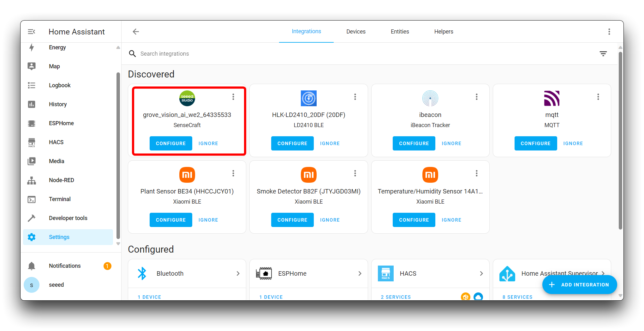
Task: Configure grove_vision_ai_we2 SenseCraft device
Action: coord(171,144)
